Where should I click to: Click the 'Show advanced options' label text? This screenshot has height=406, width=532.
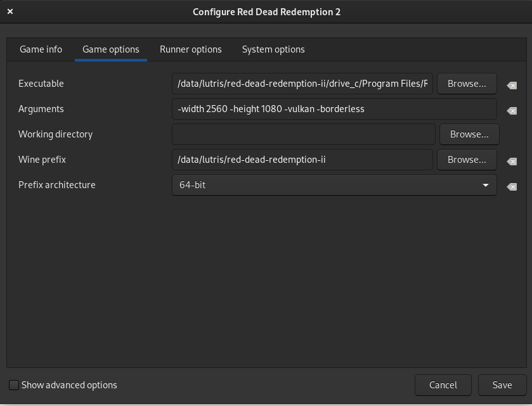point(69,385)
